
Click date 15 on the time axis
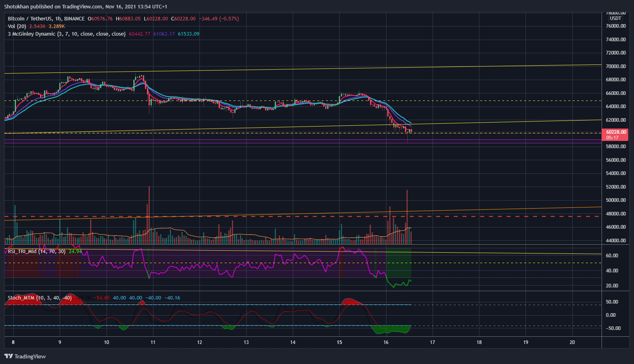[339, 342]
